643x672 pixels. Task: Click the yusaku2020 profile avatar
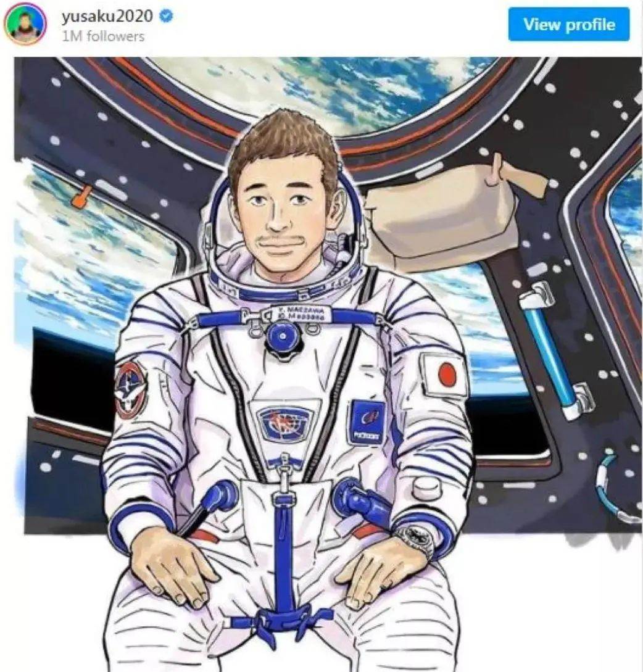pos(25,23)
